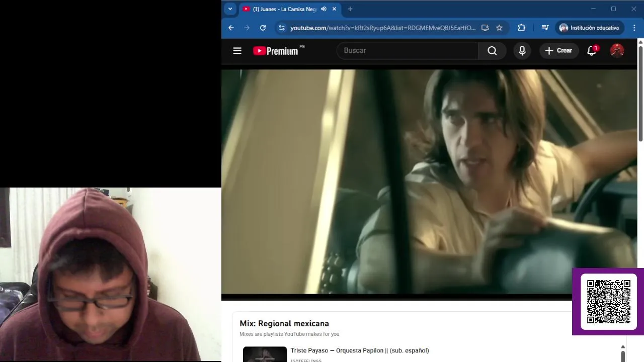
Task: Minimize the Chrome window
Action: (x=593, y=9)
